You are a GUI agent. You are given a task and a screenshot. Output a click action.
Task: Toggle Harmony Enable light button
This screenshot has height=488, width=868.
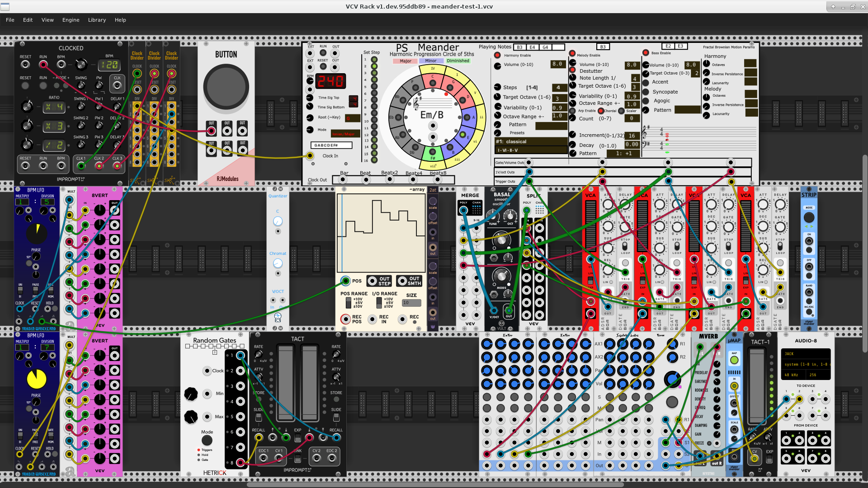click(x=497, y=55)
